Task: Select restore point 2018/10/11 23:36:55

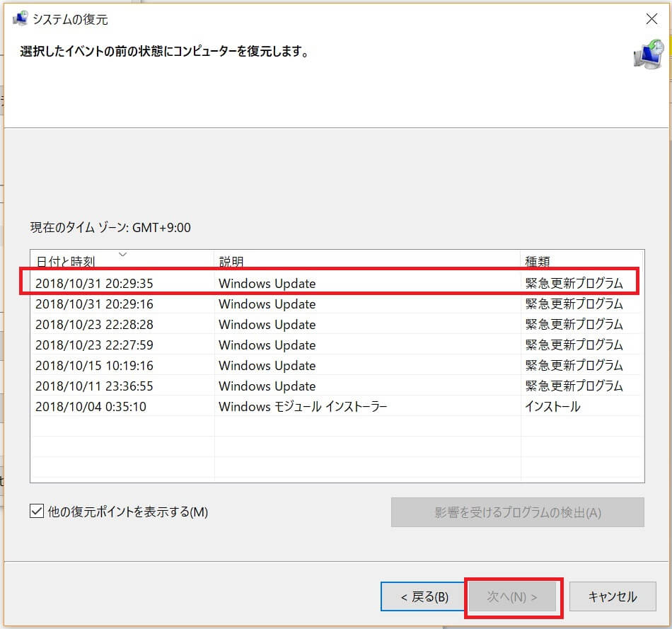Action: click(337, 386)
